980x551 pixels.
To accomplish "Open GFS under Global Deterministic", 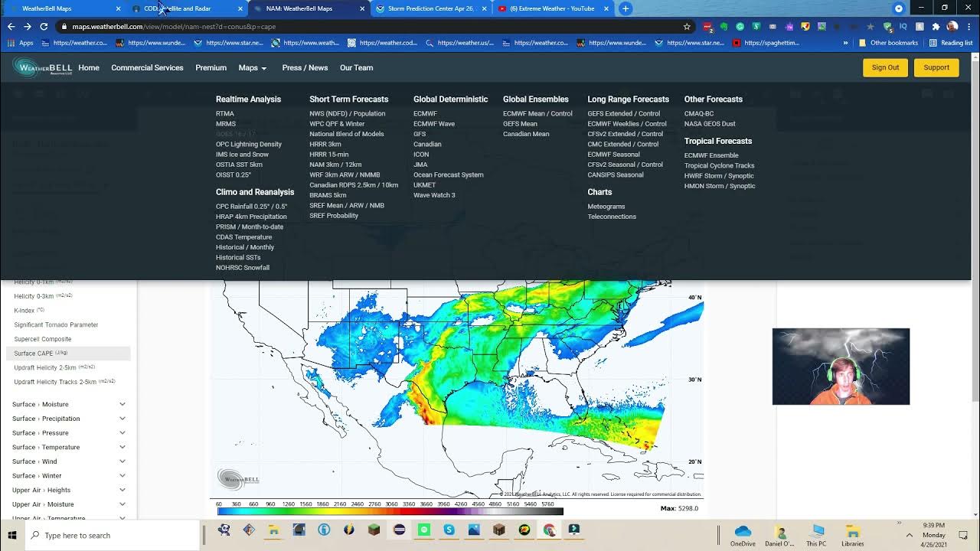I will tap(420, 134).
